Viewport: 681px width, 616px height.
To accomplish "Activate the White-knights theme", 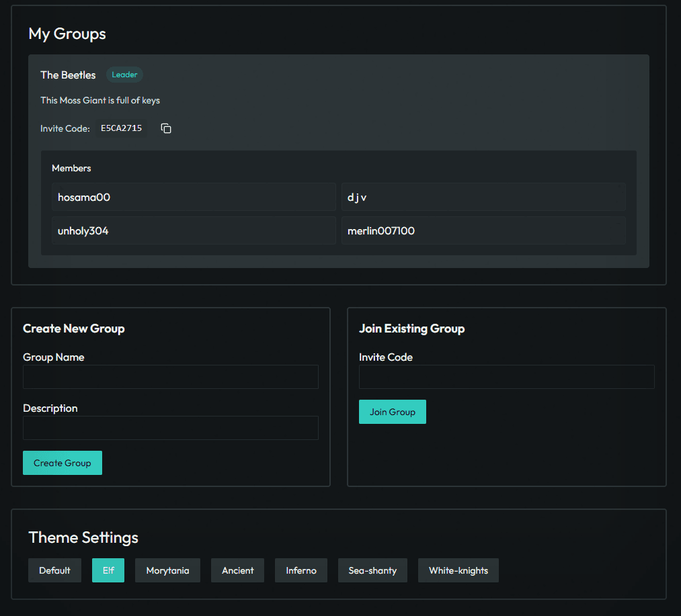I will [458, 570].
